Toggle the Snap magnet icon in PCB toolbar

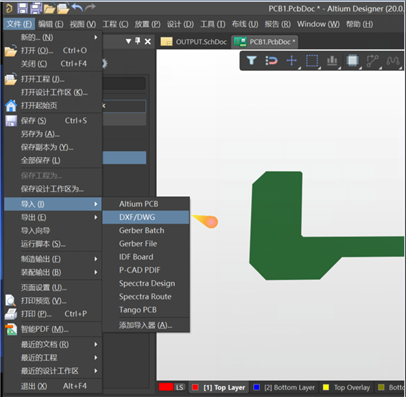point(271,61)
